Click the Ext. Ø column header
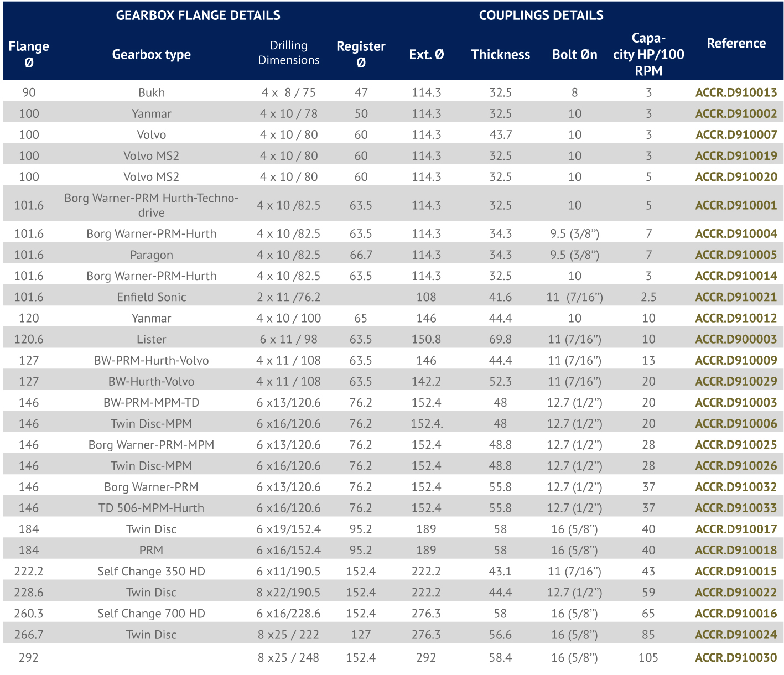 (x=427, y=54)
